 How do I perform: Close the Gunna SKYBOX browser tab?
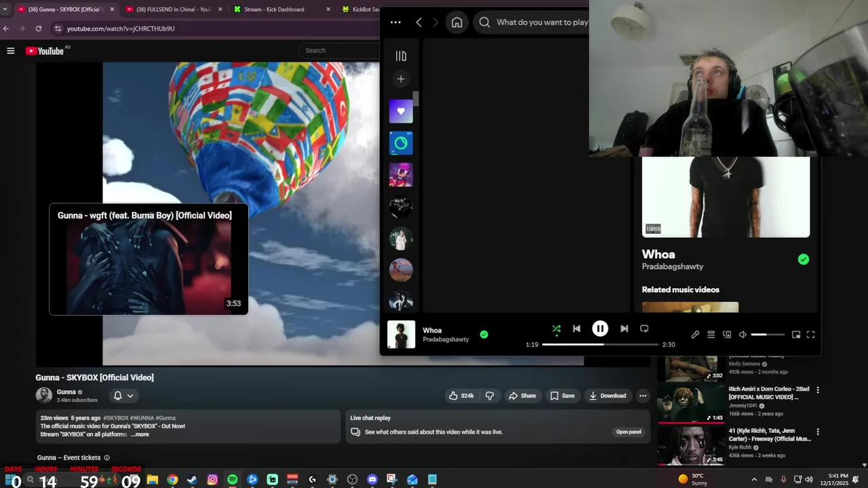tap(112, 9)
